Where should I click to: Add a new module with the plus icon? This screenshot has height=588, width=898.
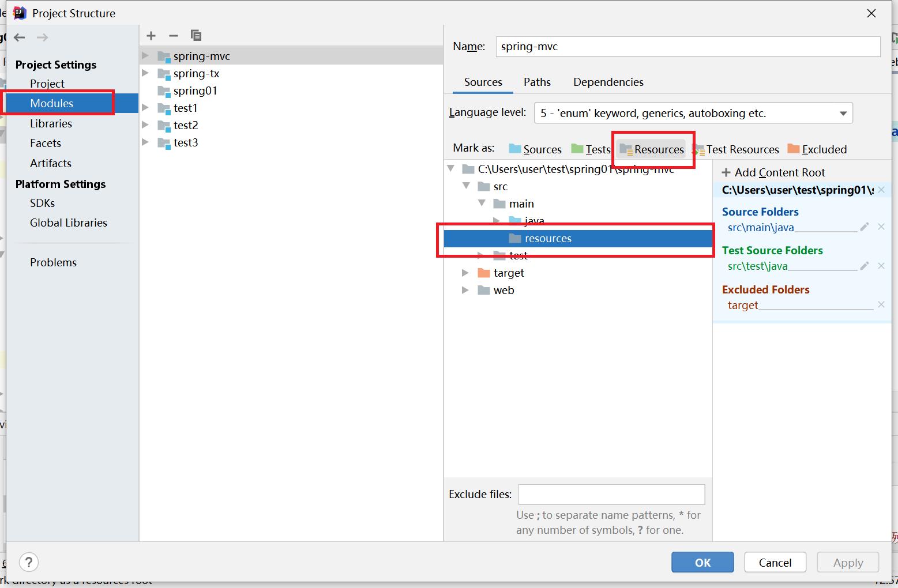151,36
